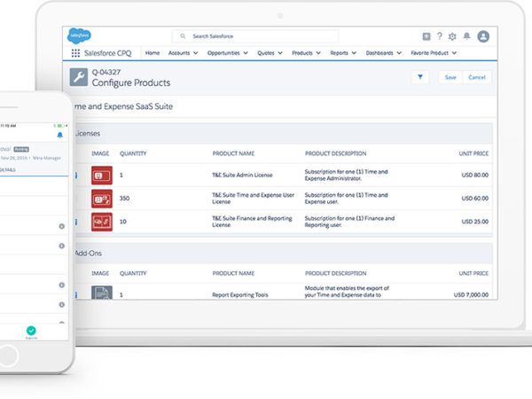Open the user profile avatar
The image size is (532, 399).
pos(483,36)
